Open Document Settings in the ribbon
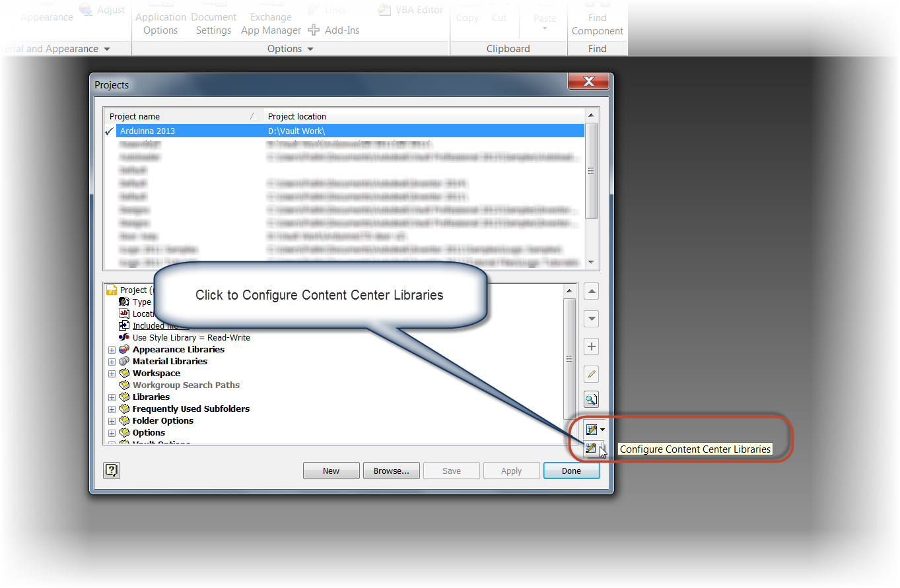900x588 pixels. tap(214, 24)
